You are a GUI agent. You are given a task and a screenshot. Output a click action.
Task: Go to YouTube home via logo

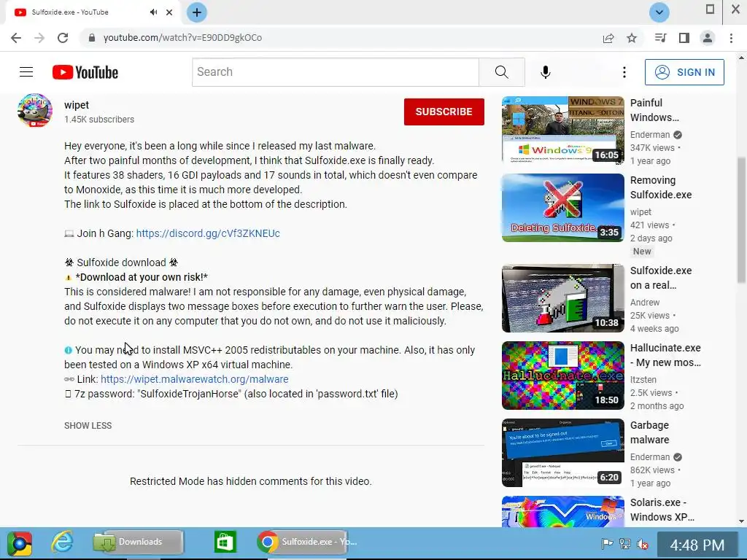point(85,72)
